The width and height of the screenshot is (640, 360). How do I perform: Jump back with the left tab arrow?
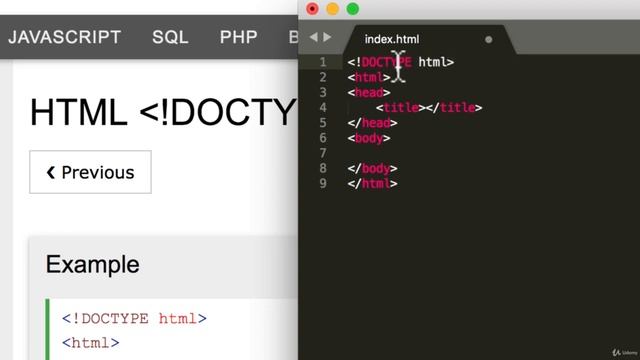tap(313, 37)
